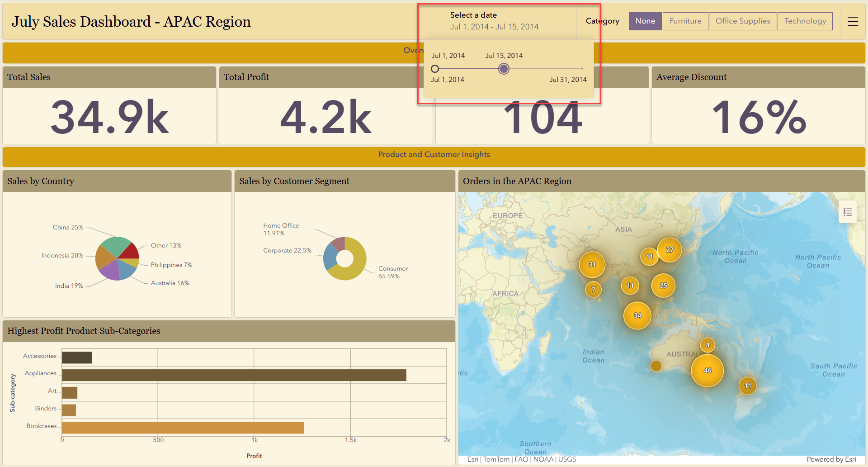Click the cluster marker showing 31 orders
The width and height of the screenshot is (868, 467).
(x=592, y=265)
